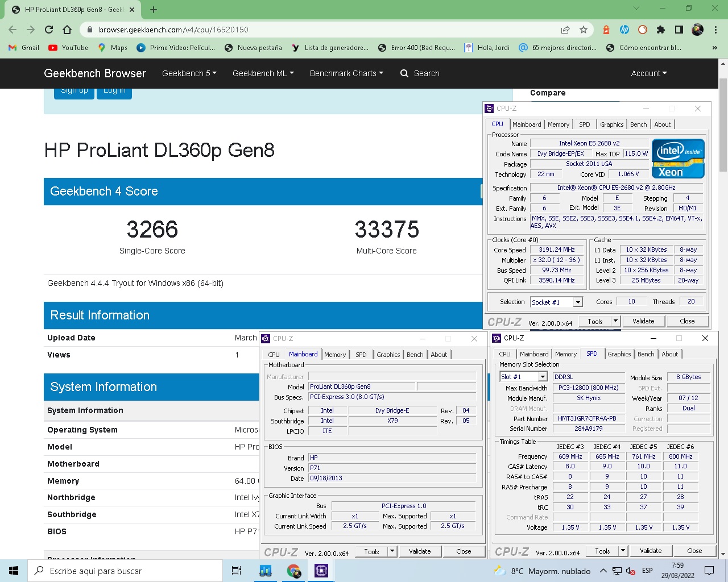The height and width of the screenshot is (582, 728).
Task: Click the Brave shield extension icon
Action: (606, 30)
